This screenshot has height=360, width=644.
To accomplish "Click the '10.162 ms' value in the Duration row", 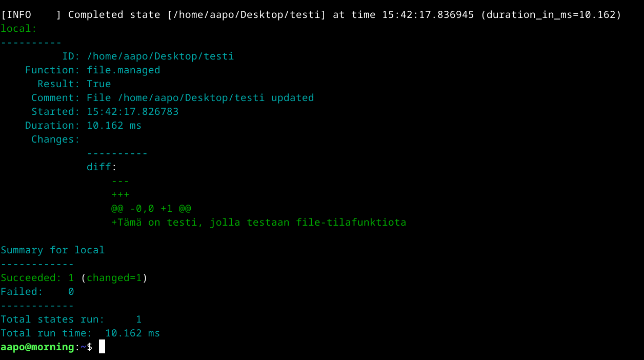I will coord(114,126).
